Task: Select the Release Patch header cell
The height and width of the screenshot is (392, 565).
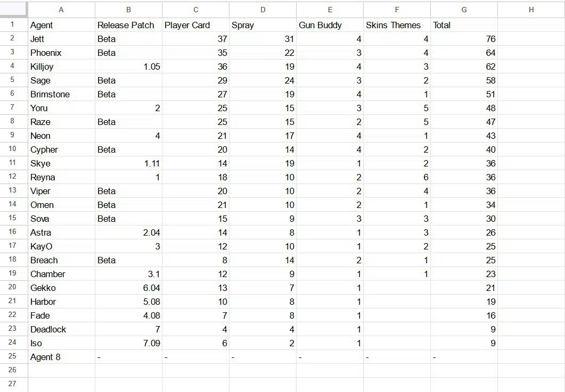Action: click(129, 25)
